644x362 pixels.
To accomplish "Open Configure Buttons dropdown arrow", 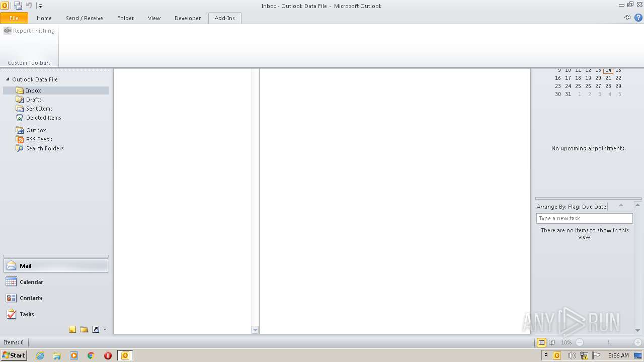I will [105, 330].
